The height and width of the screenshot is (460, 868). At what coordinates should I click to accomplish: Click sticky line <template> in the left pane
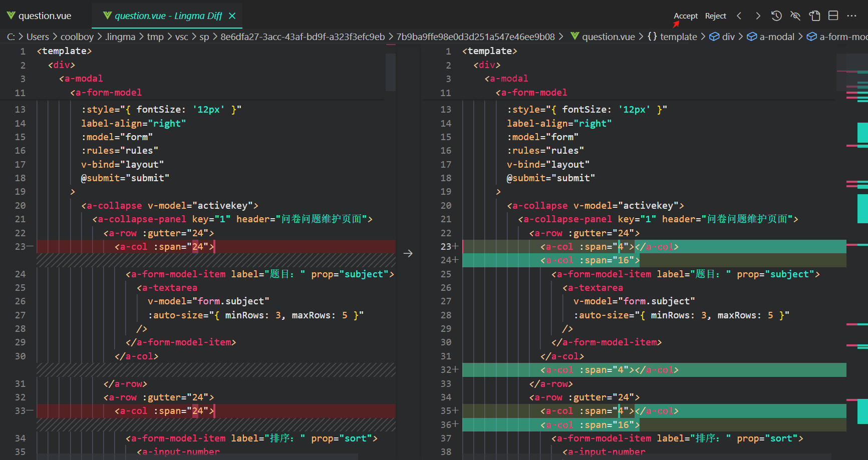[x=65, y=51]
